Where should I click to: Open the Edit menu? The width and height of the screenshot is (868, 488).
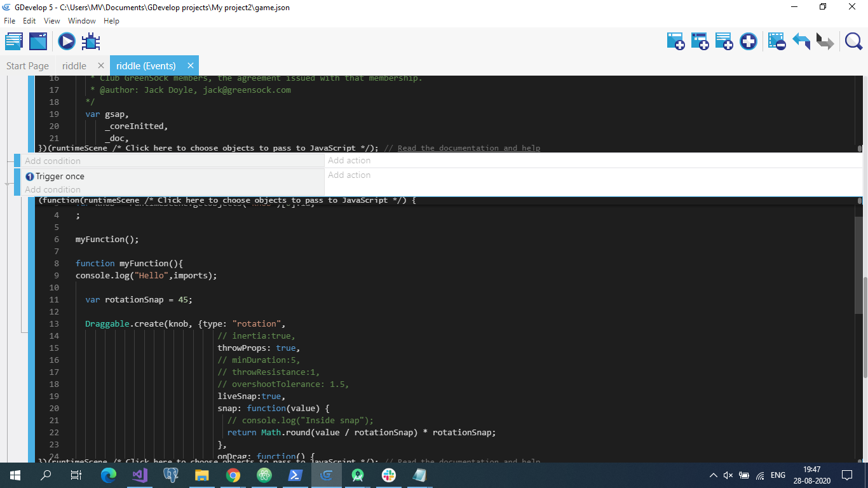click(29, 21)
